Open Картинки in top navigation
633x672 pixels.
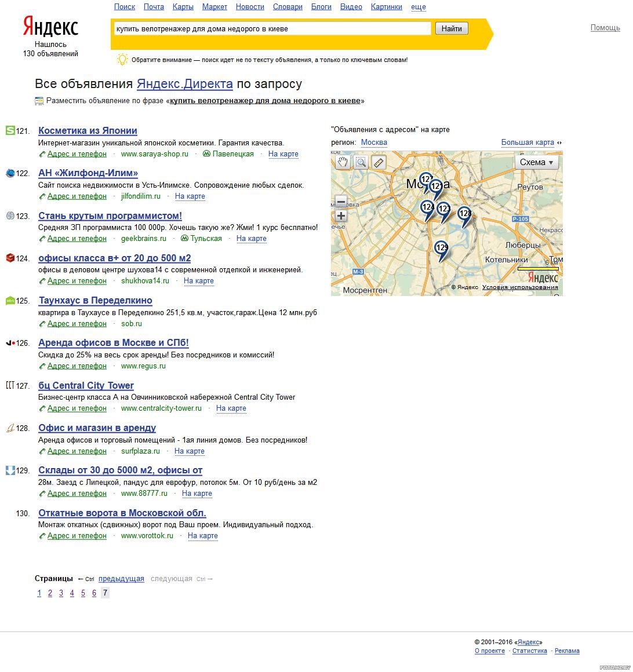[x=387, y=7]
